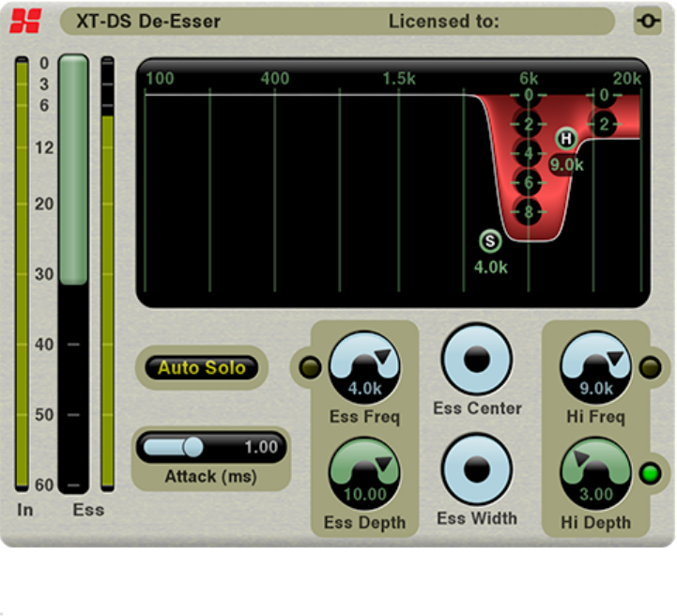Toggle the Auto Solo button
677x616 pixels.
click(x=202, y=368)
